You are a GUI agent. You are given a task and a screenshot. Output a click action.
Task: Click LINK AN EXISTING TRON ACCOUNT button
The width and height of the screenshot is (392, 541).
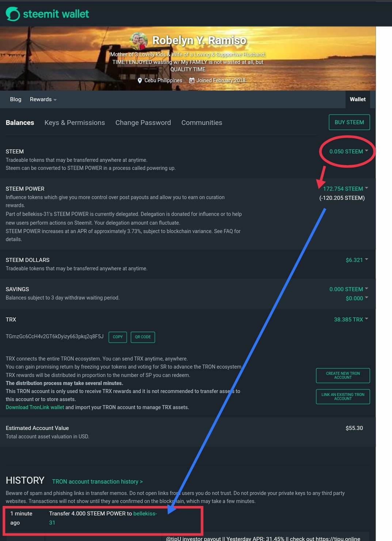pos(343,397)
